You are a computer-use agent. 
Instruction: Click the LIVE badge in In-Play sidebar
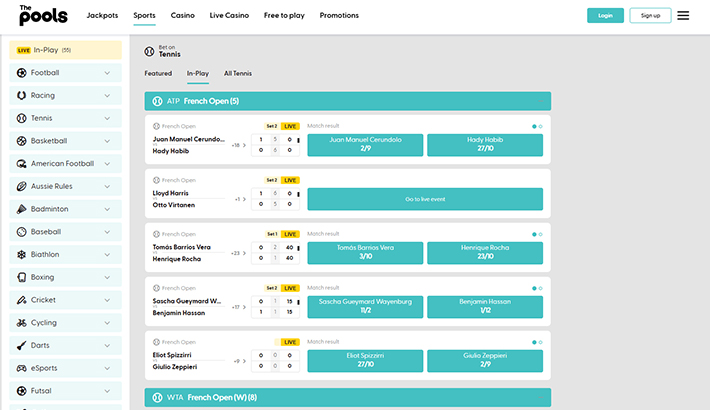[24, 50]
